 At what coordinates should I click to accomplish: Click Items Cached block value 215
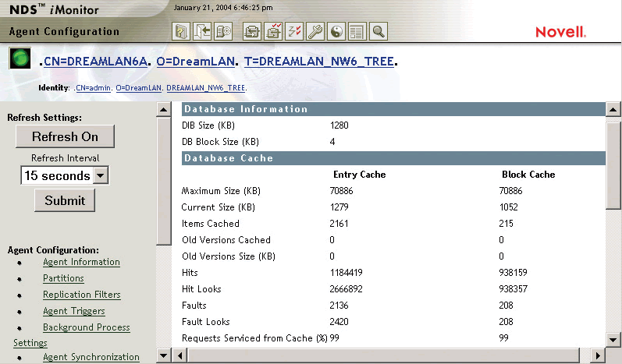(506, 224)
